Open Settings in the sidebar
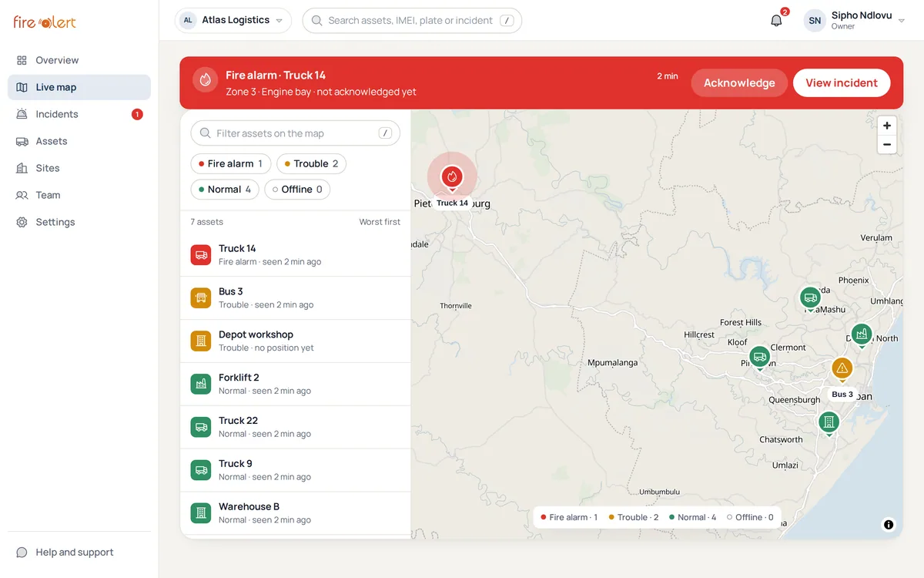 [79, 222]
